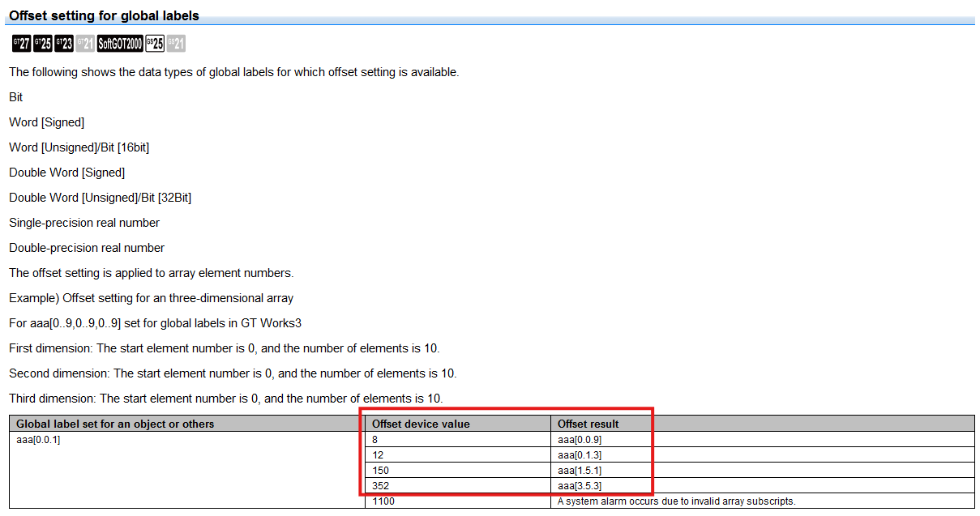Click the grayed-out GT21 badge
The width and height of the screenshot is (980, 516).
pos(84,44)
